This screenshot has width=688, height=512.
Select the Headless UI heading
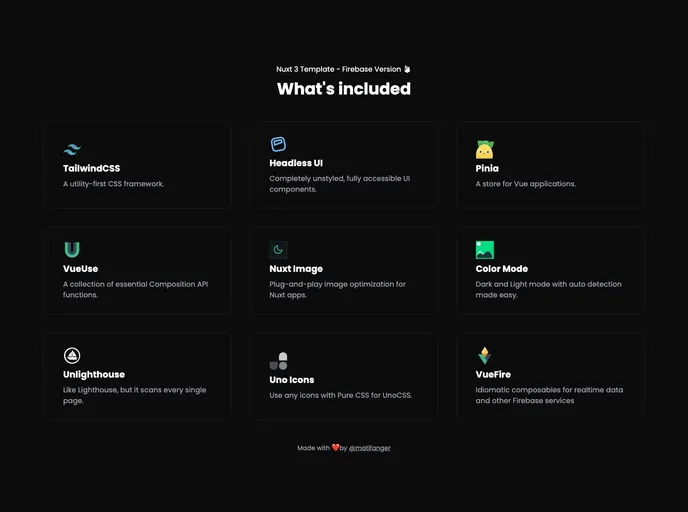pyautogui.click(x=296, y=163)
